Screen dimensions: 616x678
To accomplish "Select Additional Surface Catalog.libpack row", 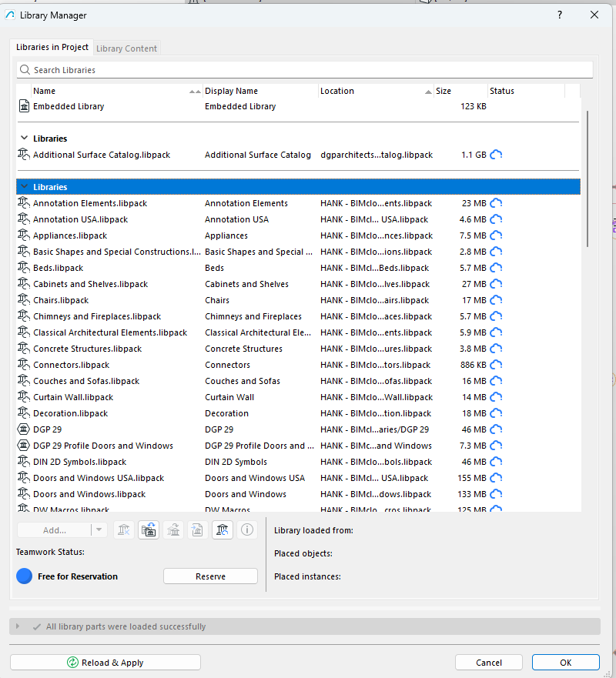I will click(x=299, y=155).
